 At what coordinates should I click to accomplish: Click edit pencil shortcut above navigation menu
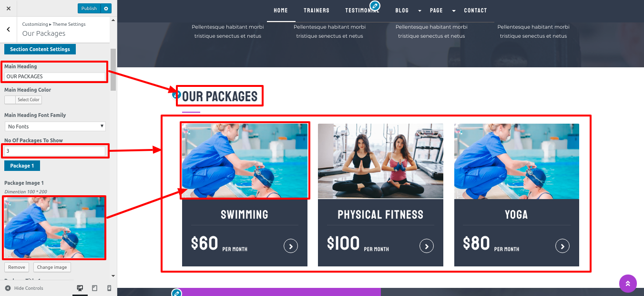[375, 6]
